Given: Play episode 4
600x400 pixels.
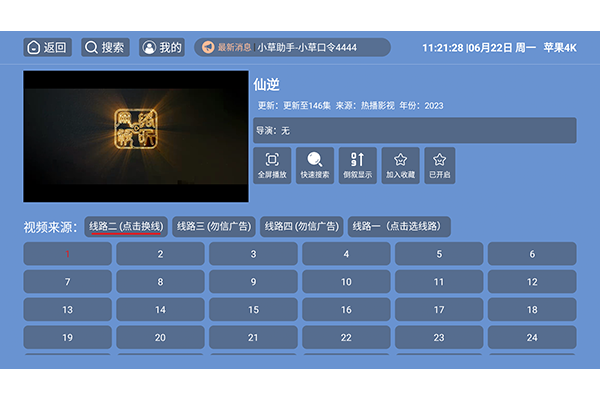Looking at the screenshot, I should point(346,254).
